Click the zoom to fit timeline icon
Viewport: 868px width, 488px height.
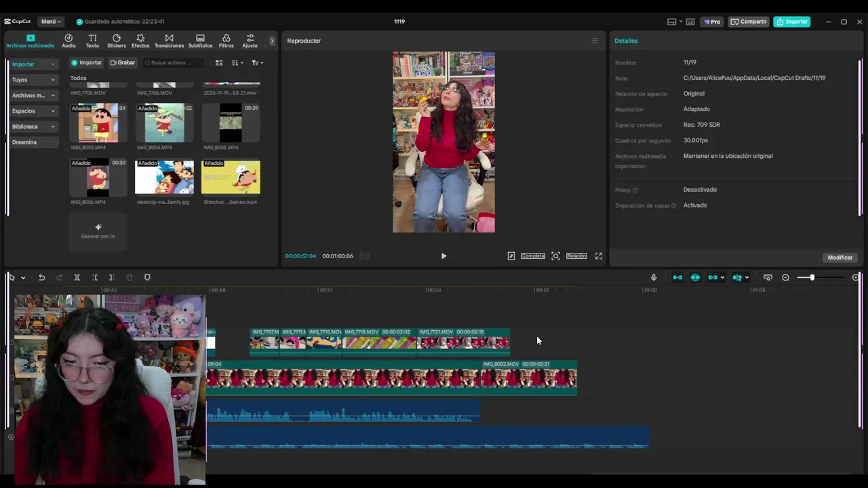768,278
